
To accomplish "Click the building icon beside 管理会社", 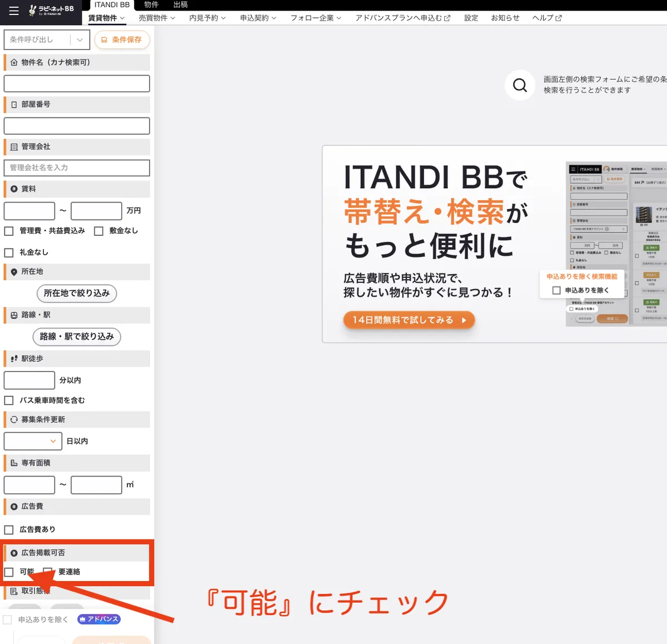I will [x=14, y=147].
